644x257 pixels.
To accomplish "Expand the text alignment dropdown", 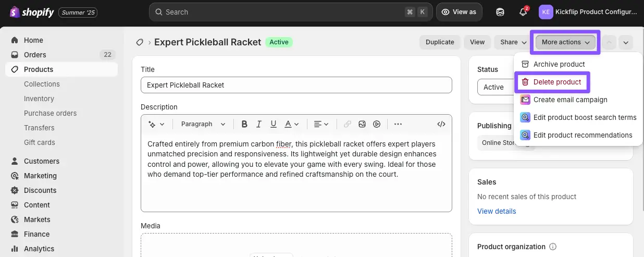I will 321,124.
